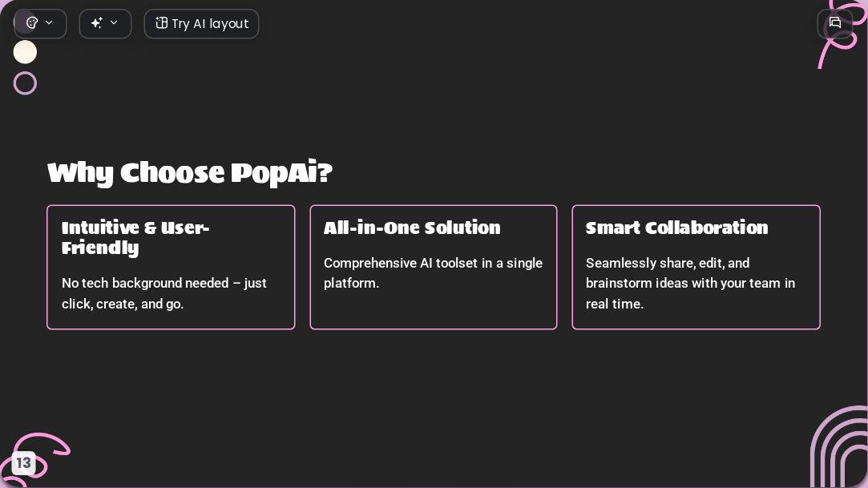The image size is (868, 488).
Task: Click the 'Seamlessly share, edit' paragraph
Action: click(x=690, y=284)
